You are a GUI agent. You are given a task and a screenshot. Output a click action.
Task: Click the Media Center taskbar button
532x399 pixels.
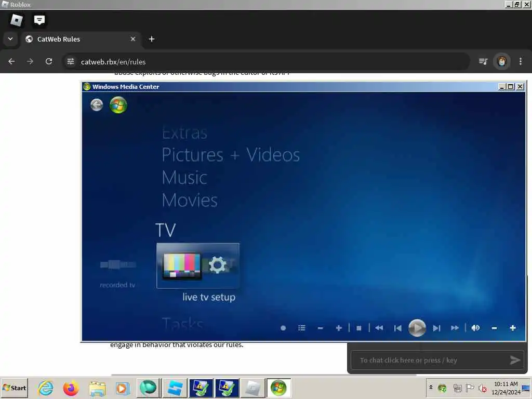pyautogui.click(x=278, y=388)
